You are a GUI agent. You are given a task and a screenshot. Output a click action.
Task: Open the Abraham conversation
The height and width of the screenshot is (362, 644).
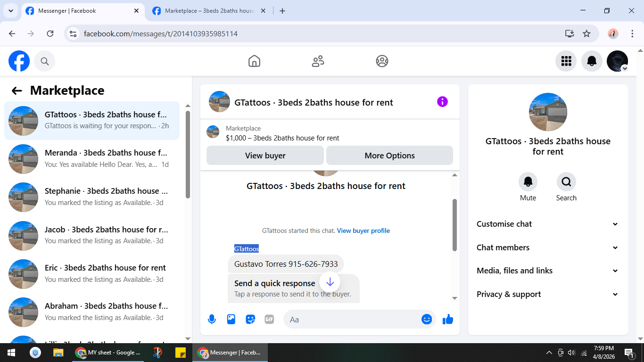[x=92, y=312]
